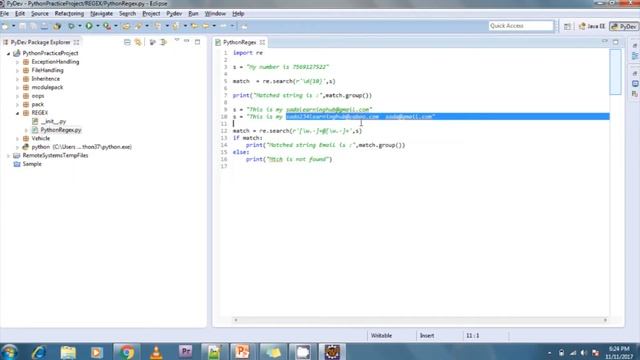Screen dimensions: 640x360
Task: Open the Help menu
Action: (238, 13)
